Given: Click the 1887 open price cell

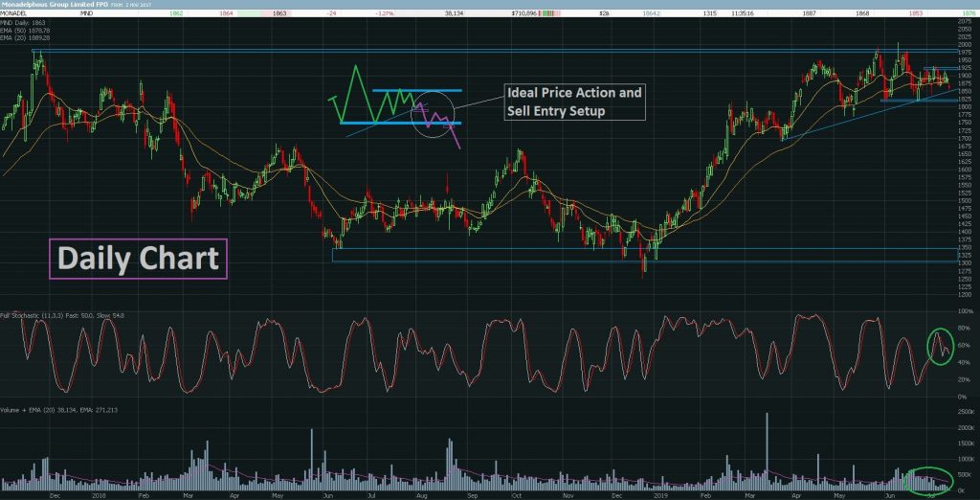Looking at the screenshot, I should [x=810, y=13].
